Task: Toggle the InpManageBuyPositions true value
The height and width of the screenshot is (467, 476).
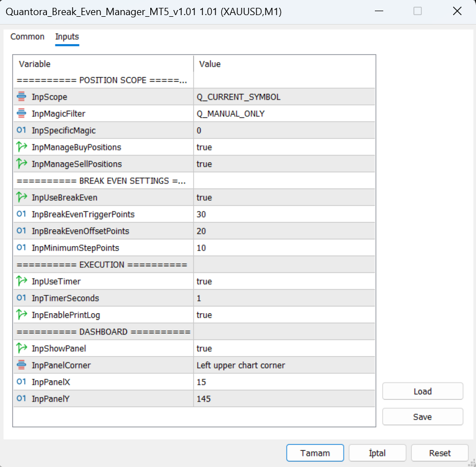Action: 284,147
